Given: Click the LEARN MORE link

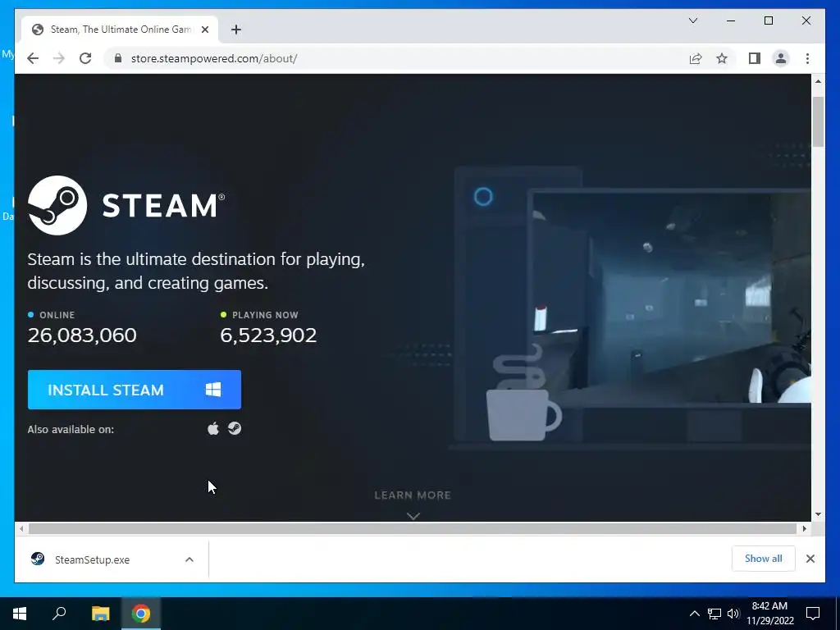Looking at the screenshot, I should (413, 495).
